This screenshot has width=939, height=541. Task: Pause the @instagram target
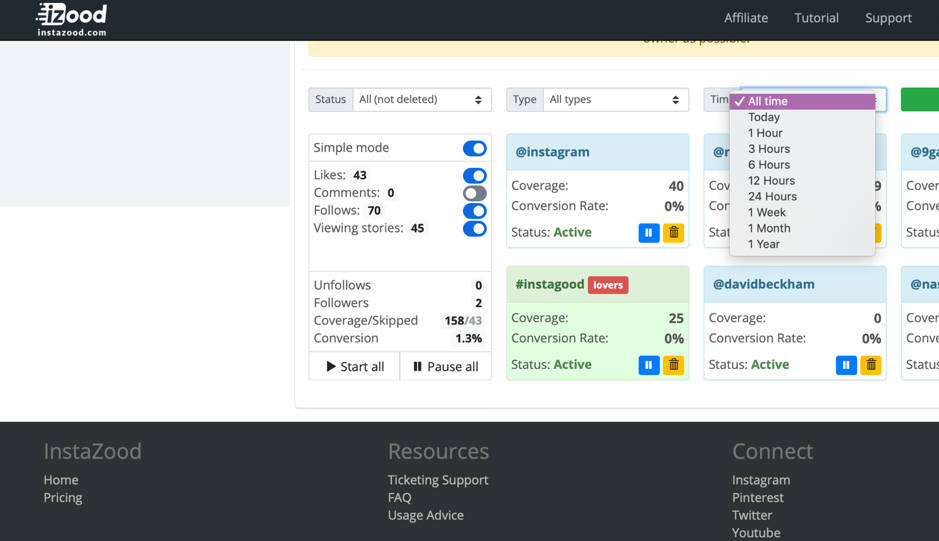(649, 232)
